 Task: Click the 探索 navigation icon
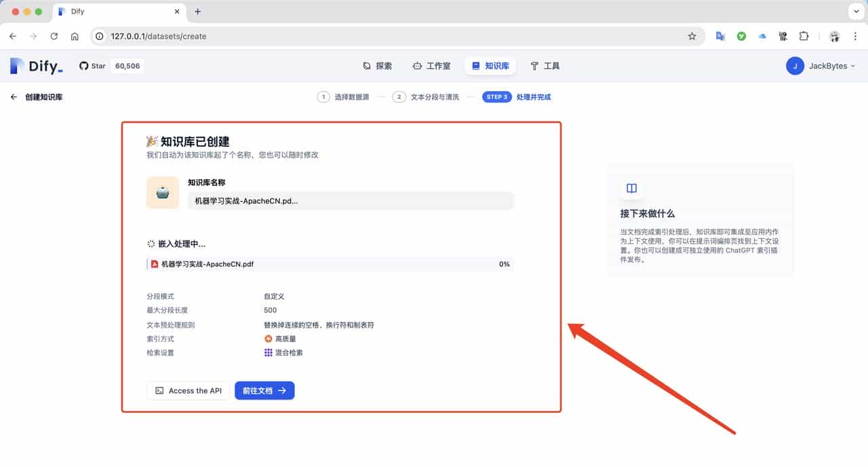pyautogui.click(x=367, y=65)
